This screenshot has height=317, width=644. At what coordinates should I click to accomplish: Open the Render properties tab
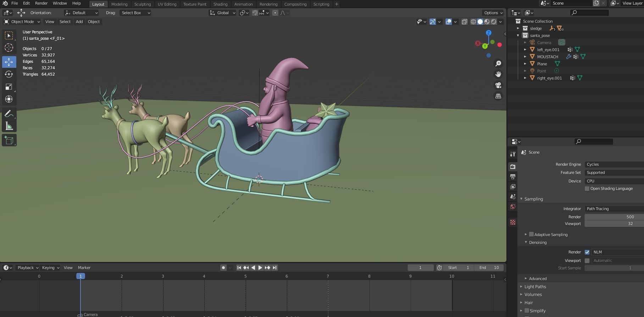[x=513, y=166]
